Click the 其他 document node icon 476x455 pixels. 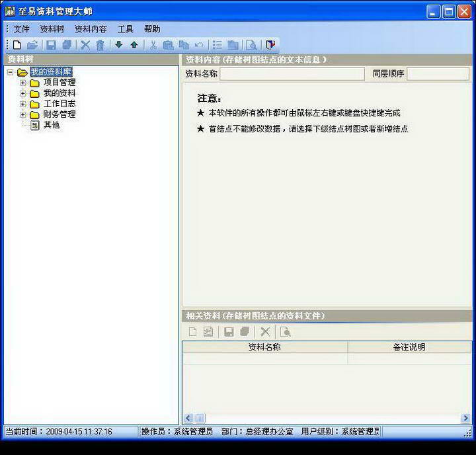[x=35, y=125]
